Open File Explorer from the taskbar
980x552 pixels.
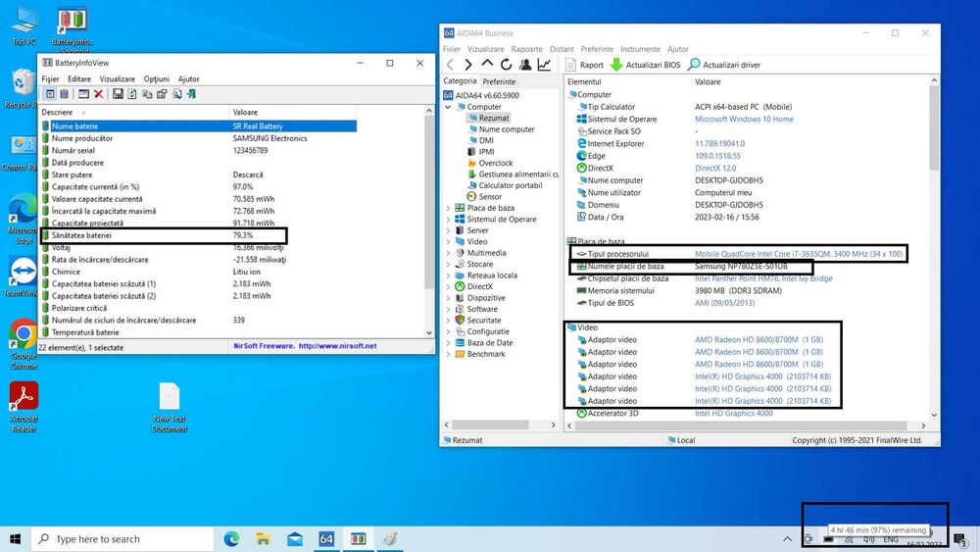(x=263, y=539)
